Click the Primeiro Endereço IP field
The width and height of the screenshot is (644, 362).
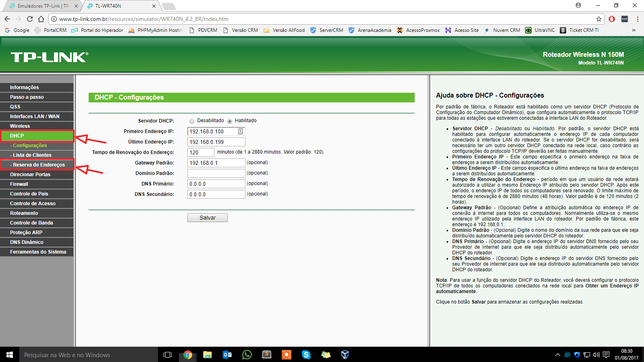[x=213, y=131]
